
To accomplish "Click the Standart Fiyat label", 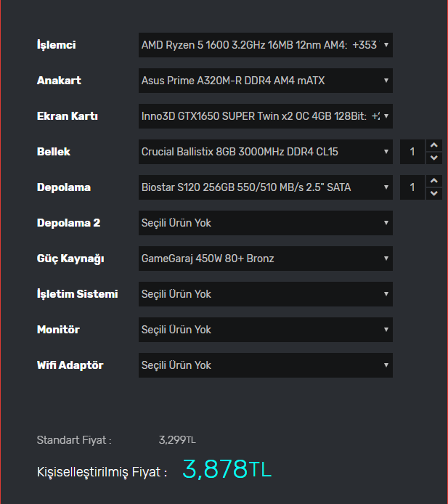I will click(74, 440).
